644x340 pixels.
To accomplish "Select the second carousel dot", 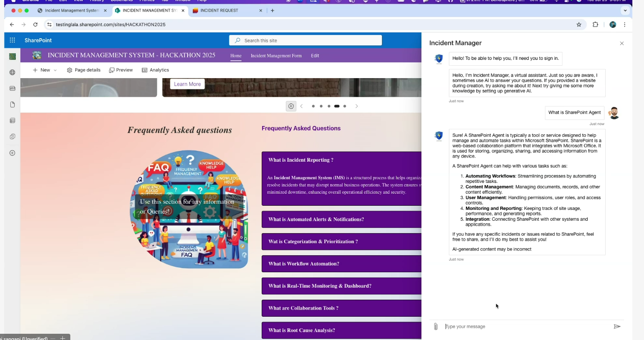I will point(321,106).
